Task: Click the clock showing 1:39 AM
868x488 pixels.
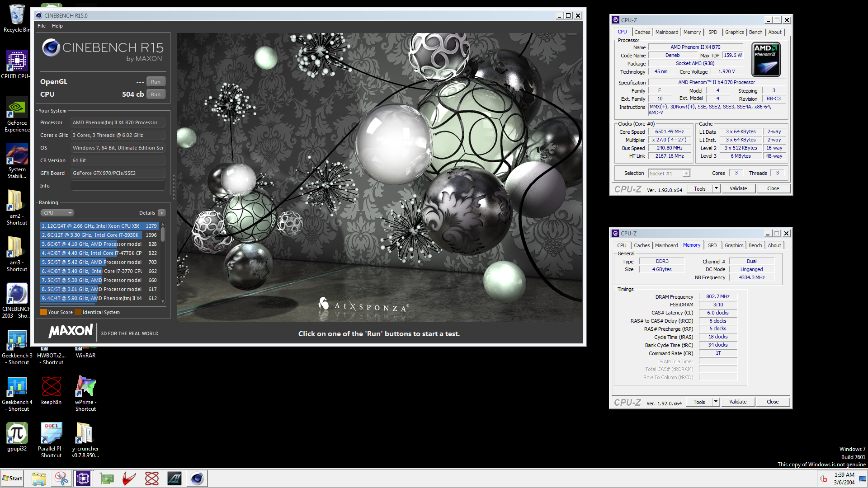Action: click(x=844, y=475)
